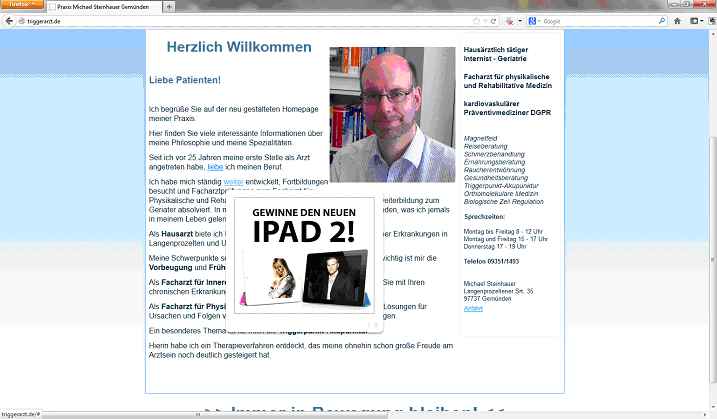Image resolution: width=717 pixels, height=419 pixels.
Task: Click the 'Herzlich Willkommen' heading
Action: tap(239, 47)
